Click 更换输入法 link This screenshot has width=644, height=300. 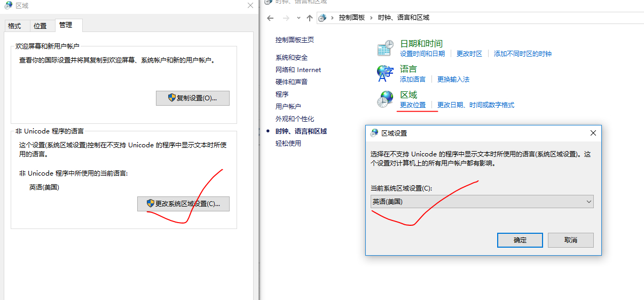click(x=453, y=80)
